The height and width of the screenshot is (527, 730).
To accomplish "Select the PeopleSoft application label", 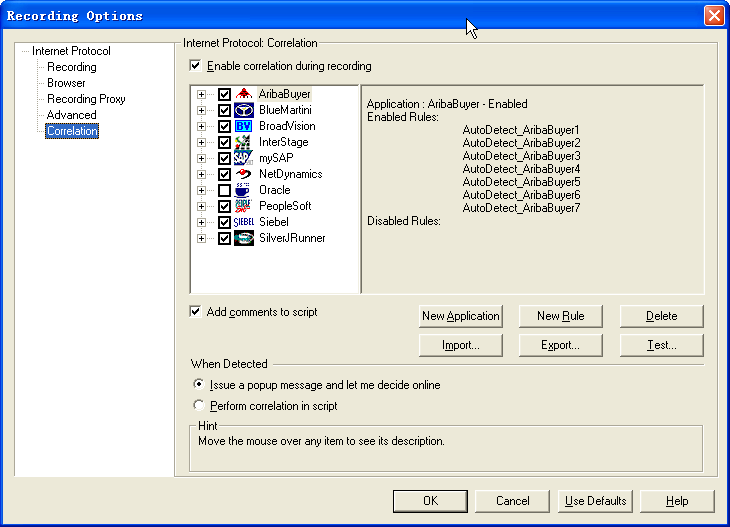I will point(285,206).
